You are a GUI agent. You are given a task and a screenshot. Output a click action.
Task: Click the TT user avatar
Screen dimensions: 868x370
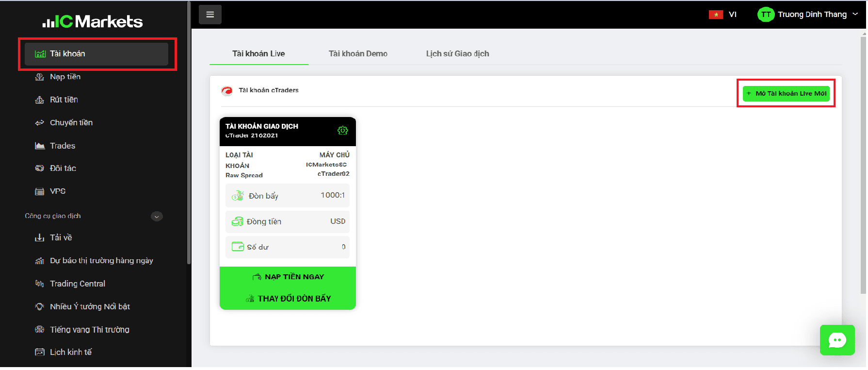click(766, 15)
